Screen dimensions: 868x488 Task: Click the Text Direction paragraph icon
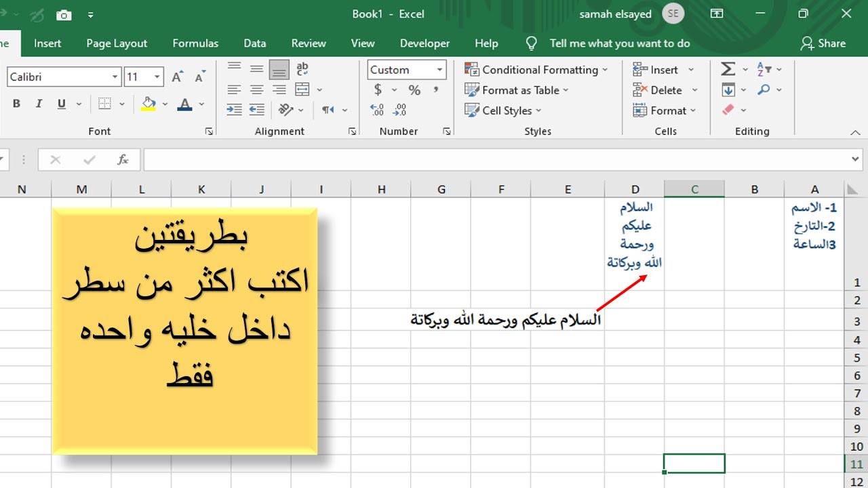pos(328,110)
